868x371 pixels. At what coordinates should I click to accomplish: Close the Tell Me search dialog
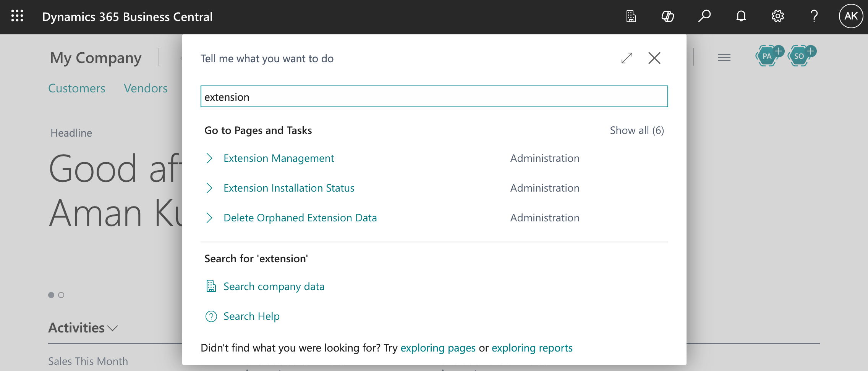pyautogui.click(x=654, y=58)
